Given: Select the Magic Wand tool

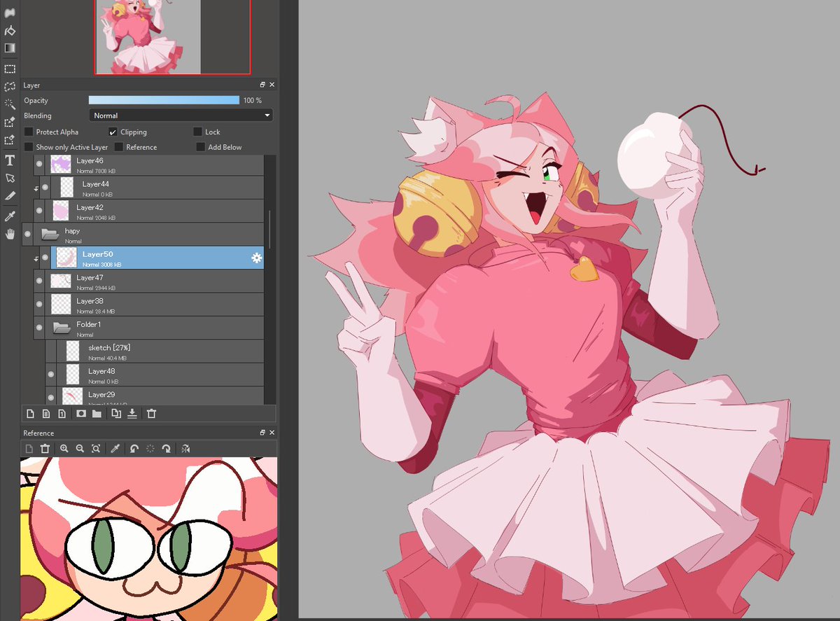Looking at the screenshot, I should (10, 104).
